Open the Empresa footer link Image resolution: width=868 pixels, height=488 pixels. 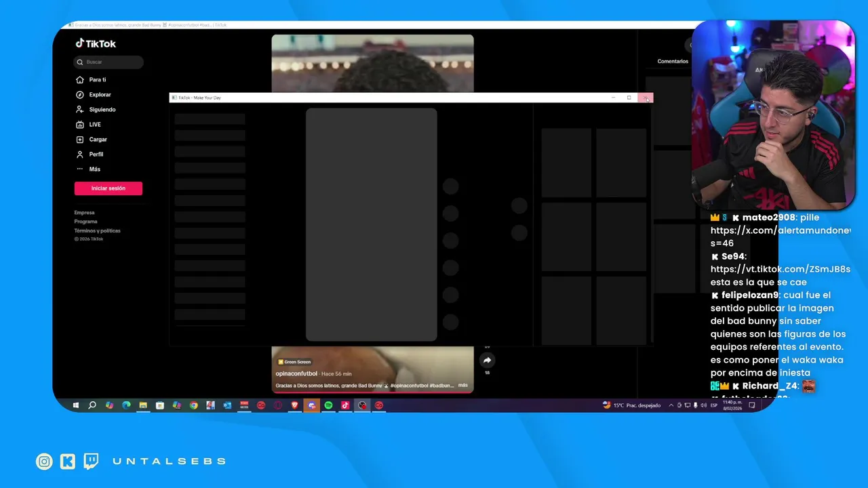[x=85, y=213]
